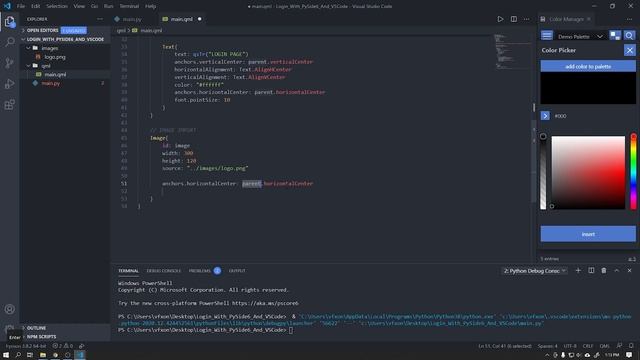Open the Accounts icon in activity bar

click(x=10, y=309)
